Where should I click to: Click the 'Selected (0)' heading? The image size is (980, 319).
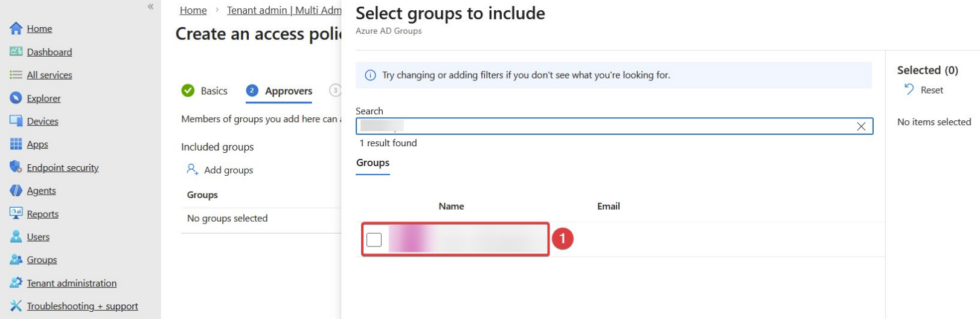click(x=927, y=70)
